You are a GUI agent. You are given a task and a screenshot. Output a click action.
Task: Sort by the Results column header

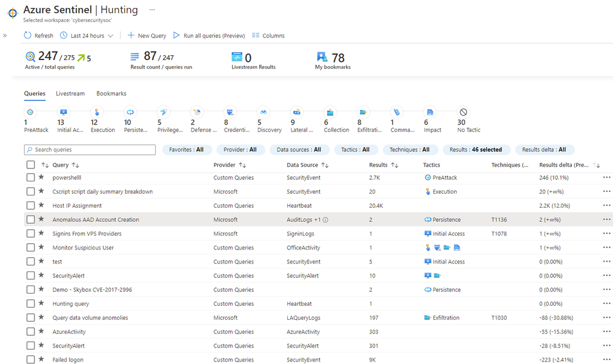coord(384,165)
